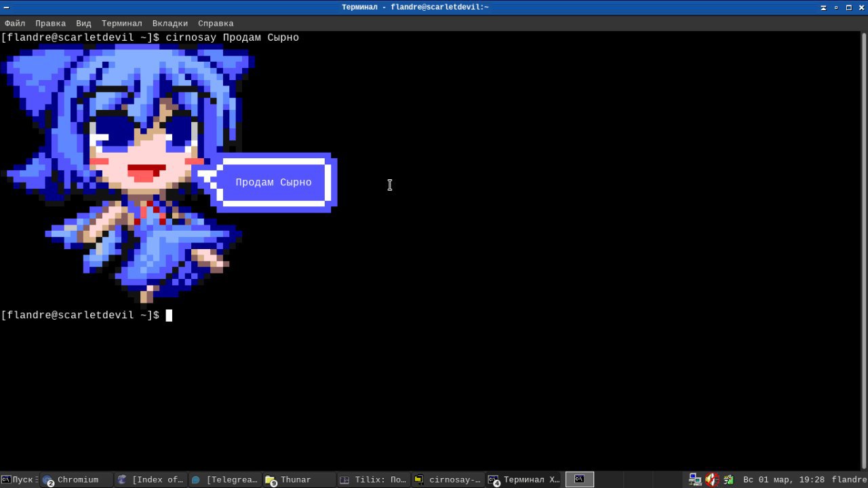Image resolution: width=868 pixels, height=488 pixels.
Task: Click the terminal cursor block at the prompt
Action: coord(169,315)
